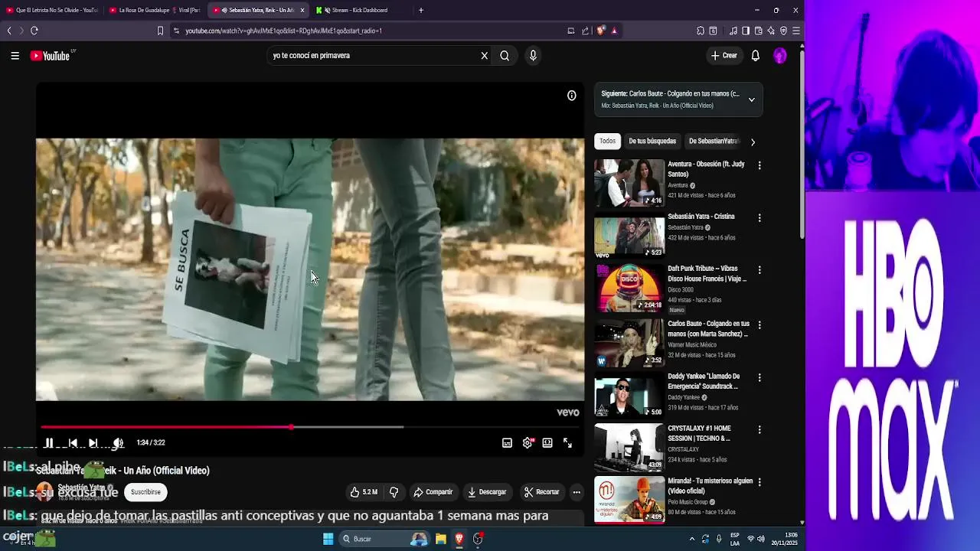Clear the search box text
Image resolution: width=980 pixels, height=551 pixels.
[484, 56]
